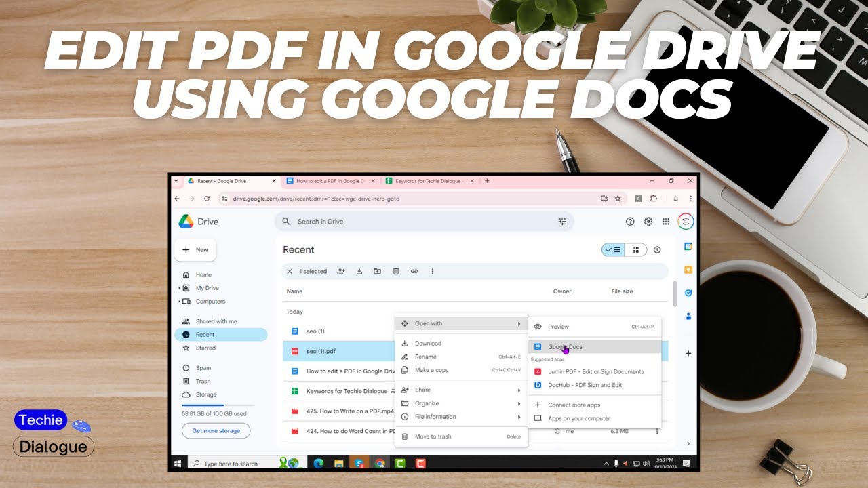Click the browser back arrow

pyautogui.click(x=177, y=199)
